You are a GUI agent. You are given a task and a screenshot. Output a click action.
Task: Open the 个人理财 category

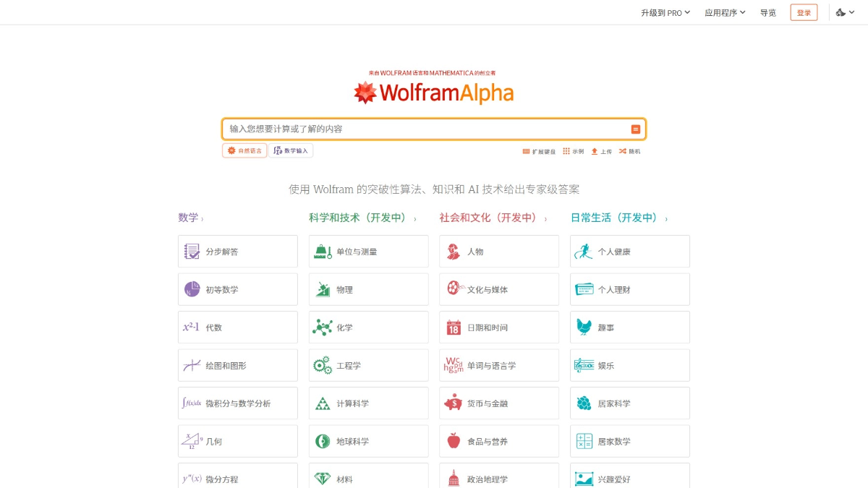630,289
